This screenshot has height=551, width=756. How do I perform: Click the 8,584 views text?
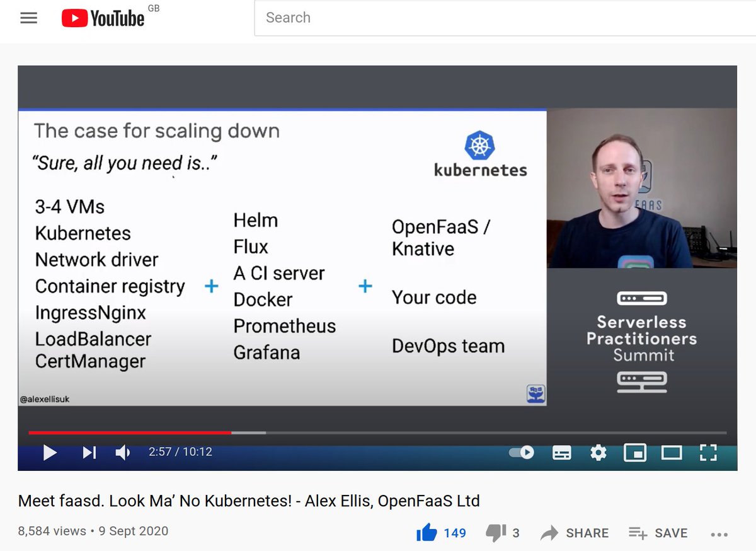52,531
